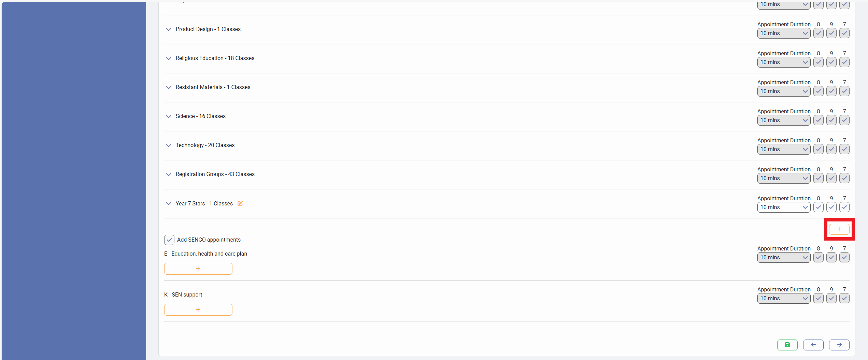Open Appointment Duration dropdown for Resistant Materials
The width and height of the screenshot is (868, 360).
point(783,91)
